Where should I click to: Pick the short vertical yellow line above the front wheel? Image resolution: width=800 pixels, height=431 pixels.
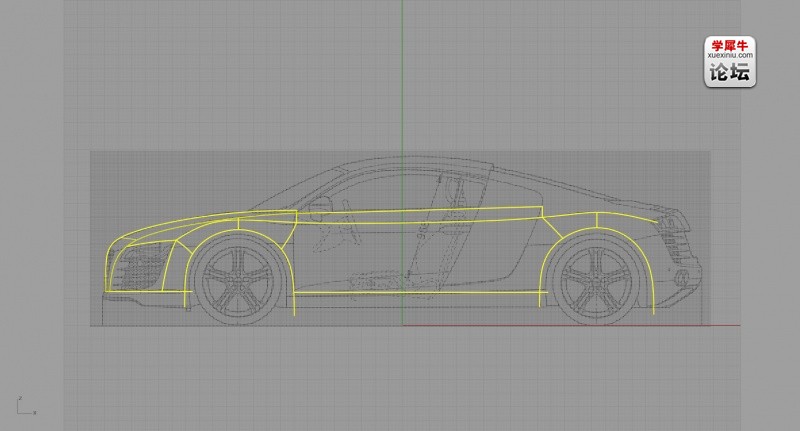238,223
